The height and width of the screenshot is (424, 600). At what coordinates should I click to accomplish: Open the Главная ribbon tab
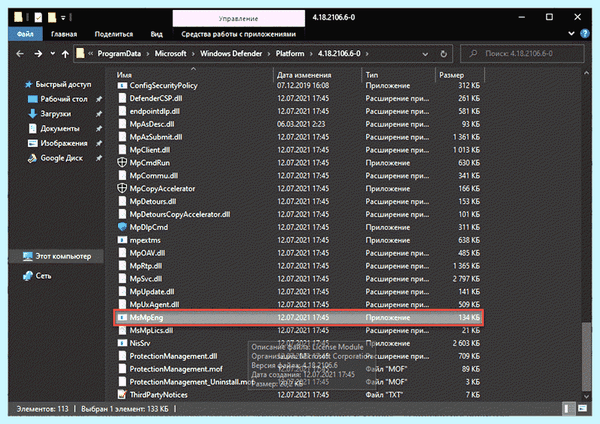(x=64, y=34)
